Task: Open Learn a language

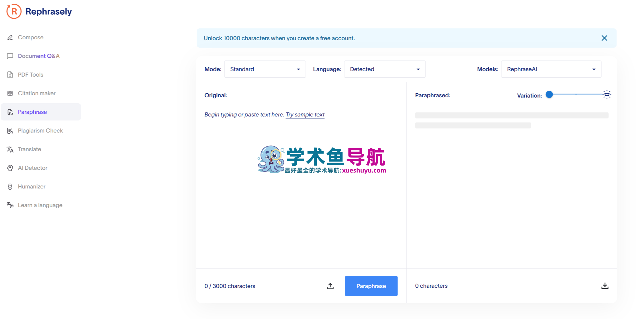Action: pos(41,205)
